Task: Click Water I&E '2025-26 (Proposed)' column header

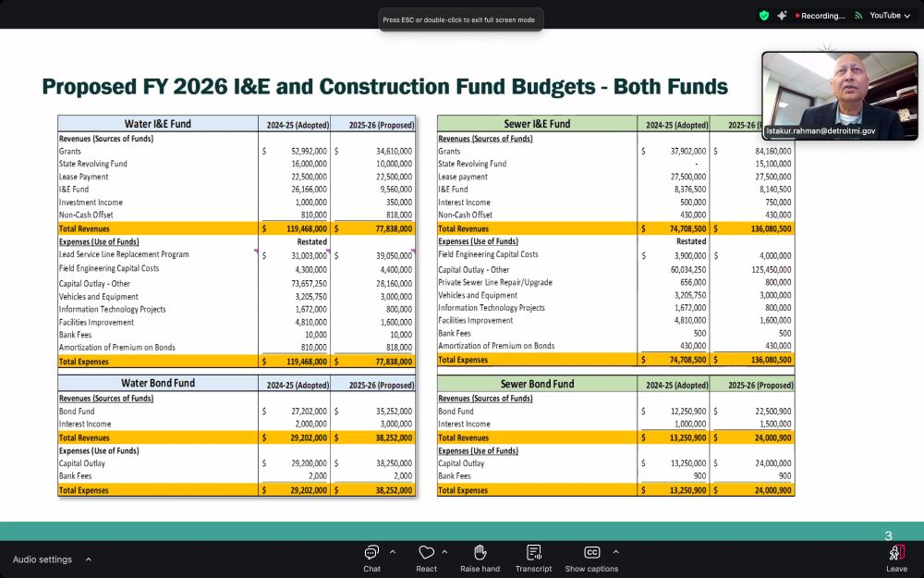Action: coord(382,125)
